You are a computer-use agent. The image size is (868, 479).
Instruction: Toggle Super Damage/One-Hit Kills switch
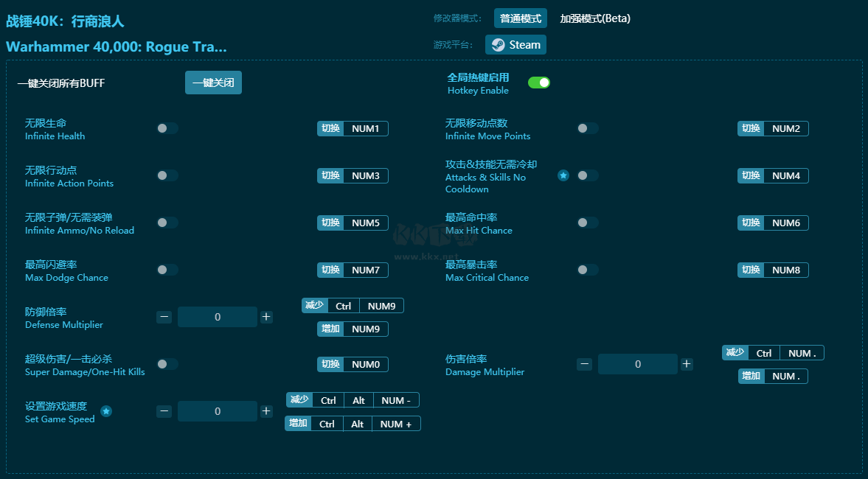pyautogui.click(x=167, y=364)
